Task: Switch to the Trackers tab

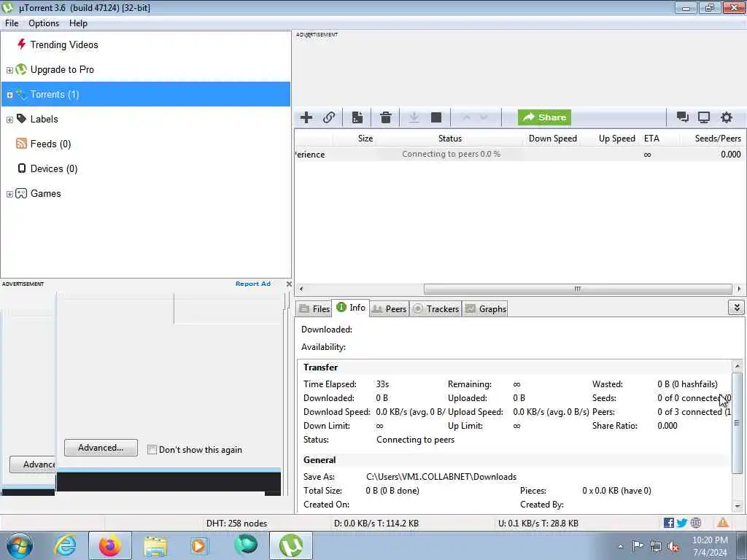Action: point(436,308)
